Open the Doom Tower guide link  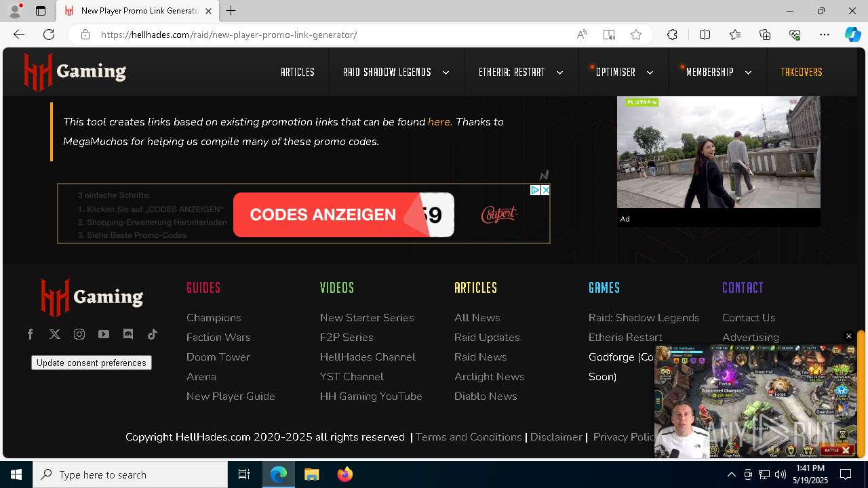click(218, 357)
